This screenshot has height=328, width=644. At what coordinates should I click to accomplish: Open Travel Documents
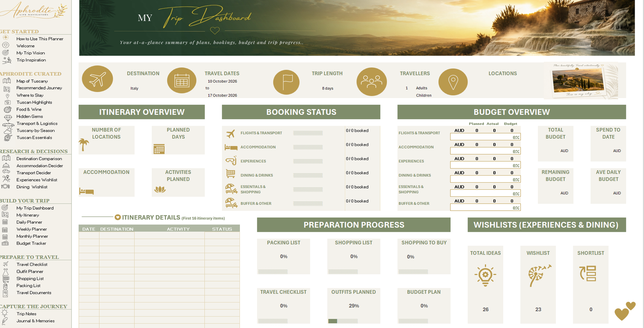[x=34, y=293]
